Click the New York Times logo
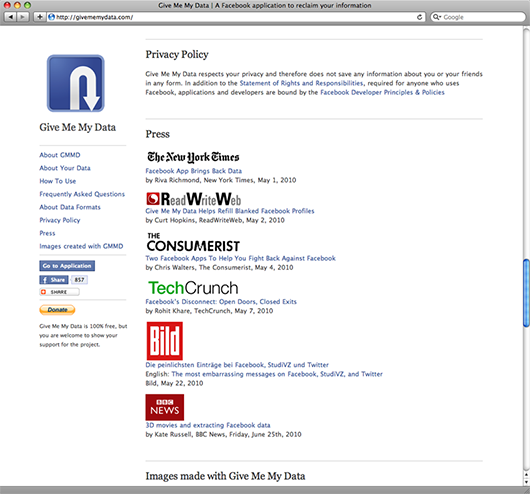The height and width of the screenshot is (494, 530). (x=193, y=157)
